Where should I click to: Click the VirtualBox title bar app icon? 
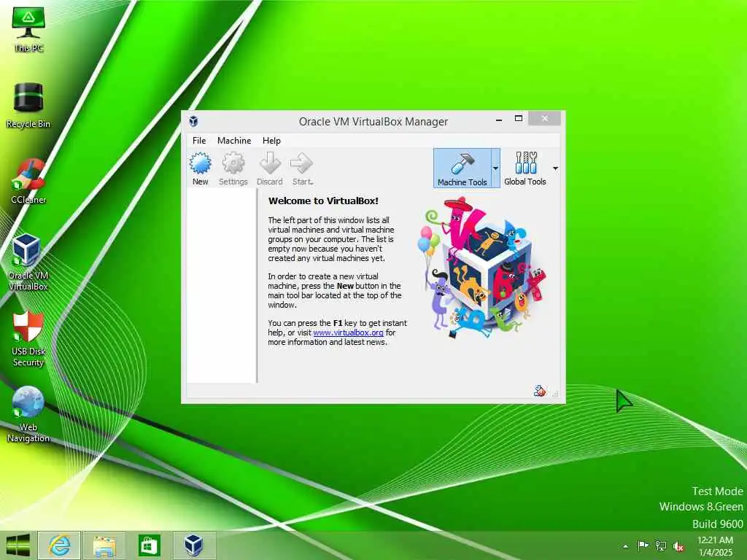coord(193,121)
